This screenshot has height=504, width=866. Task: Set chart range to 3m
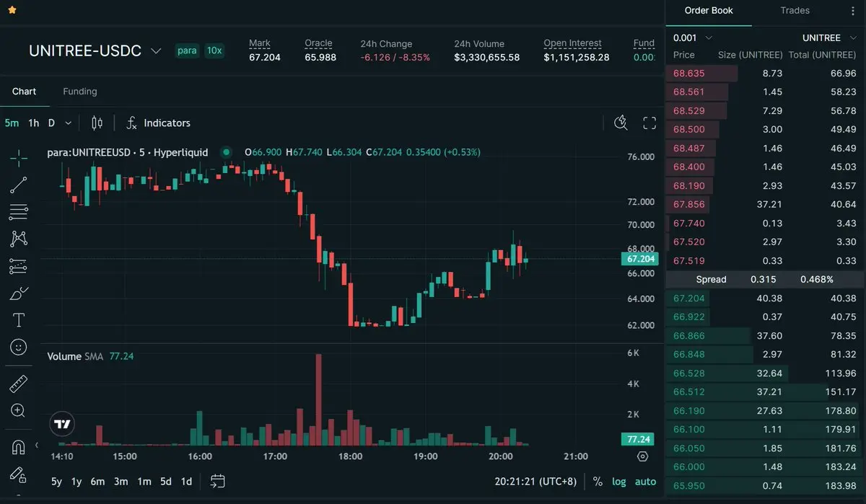pyautogui.click(x=121, y=481)
